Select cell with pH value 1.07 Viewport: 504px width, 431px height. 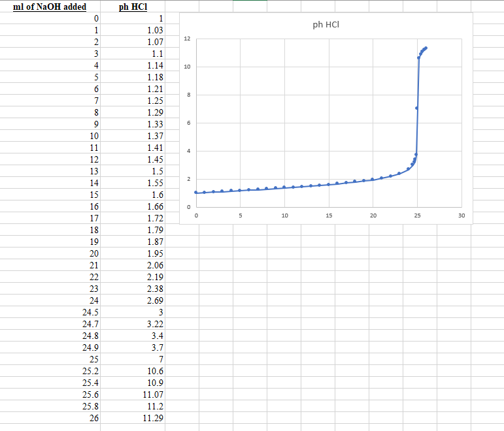coord(133,42)
